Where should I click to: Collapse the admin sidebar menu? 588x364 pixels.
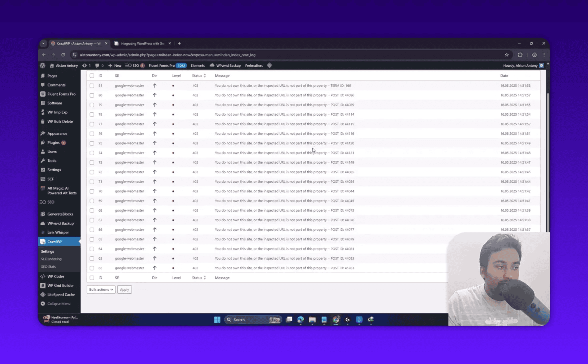tap(59, 304)
